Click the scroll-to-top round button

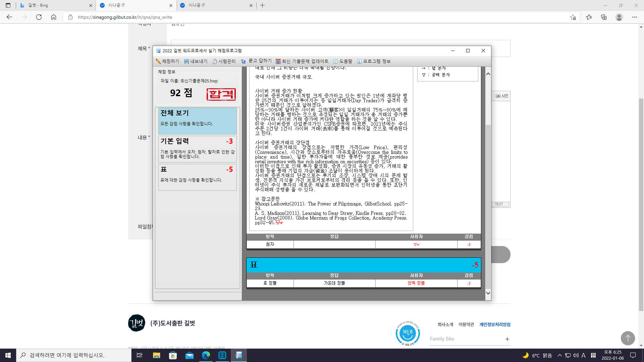[x=628, y=338]
